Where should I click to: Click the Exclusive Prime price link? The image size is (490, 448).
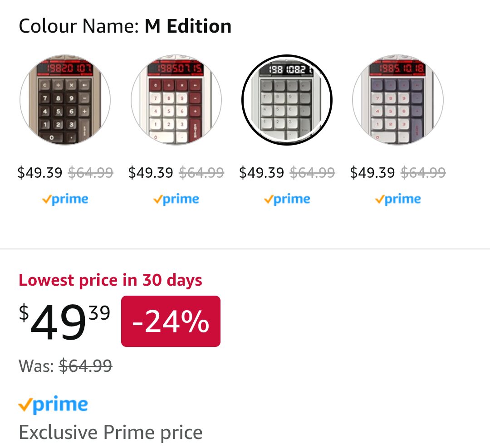point(110,432)
